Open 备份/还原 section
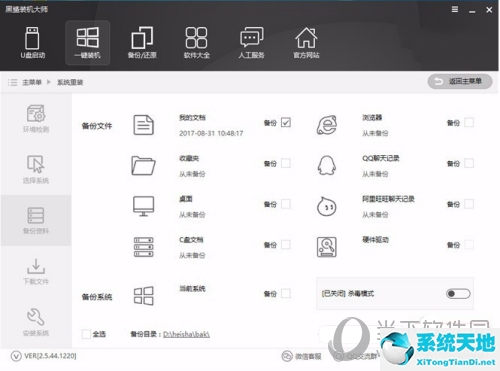Screen dimensions: 500x371 pyautogui.click(x=142, y=43)
